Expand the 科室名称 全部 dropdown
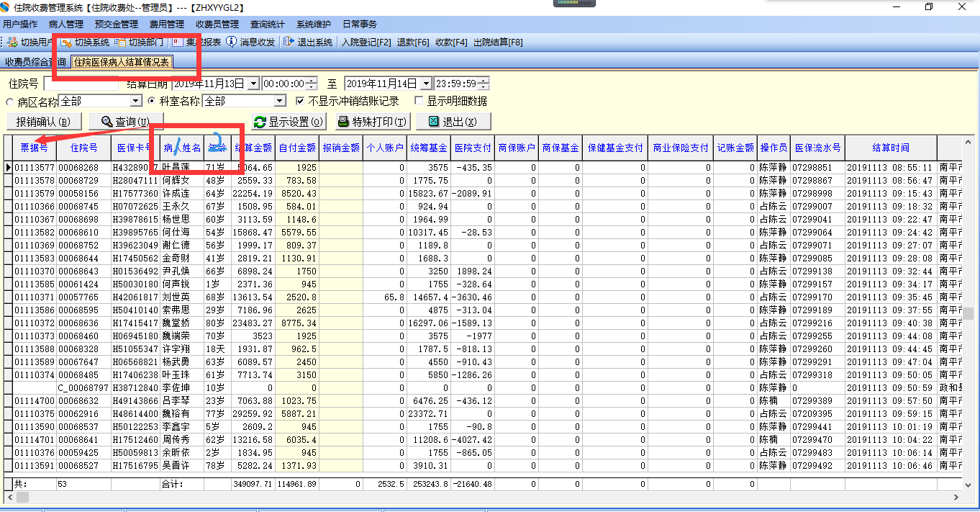 coord(280,102)
